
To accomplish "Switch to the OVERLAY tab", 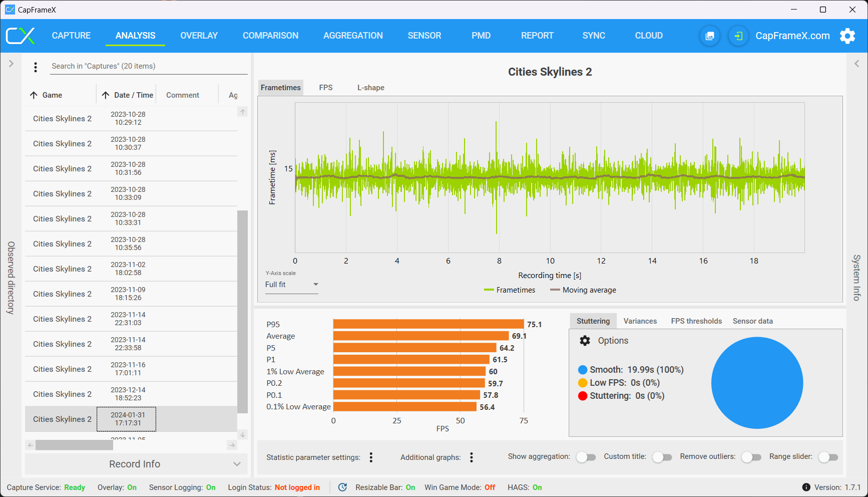I will tap(199, 36).
